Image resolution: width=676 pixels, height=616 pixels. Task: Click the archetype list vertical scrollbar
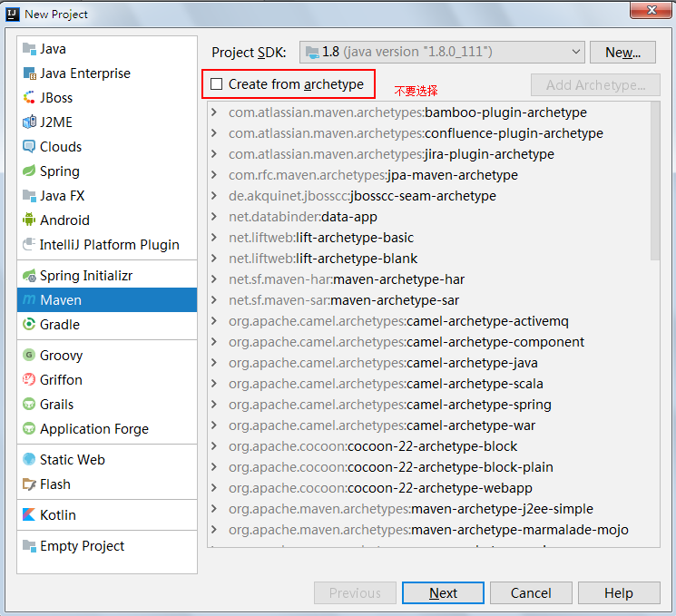655,181
